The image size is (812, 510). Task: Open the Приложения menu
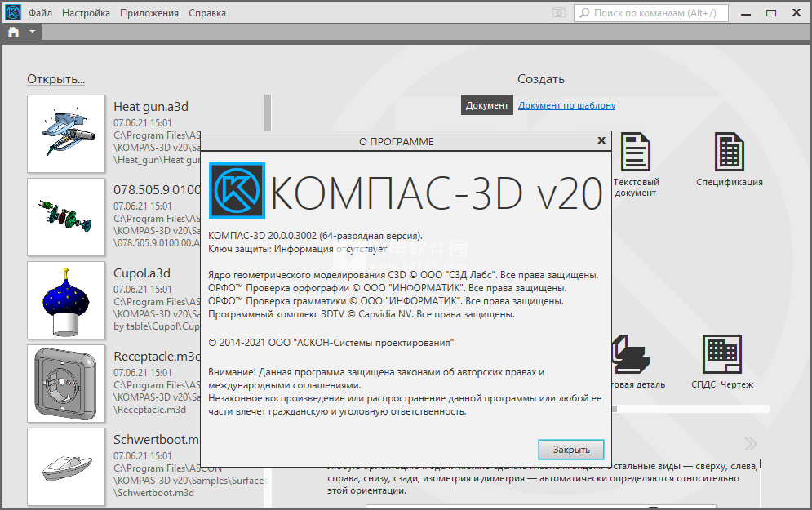click(149, 13)
